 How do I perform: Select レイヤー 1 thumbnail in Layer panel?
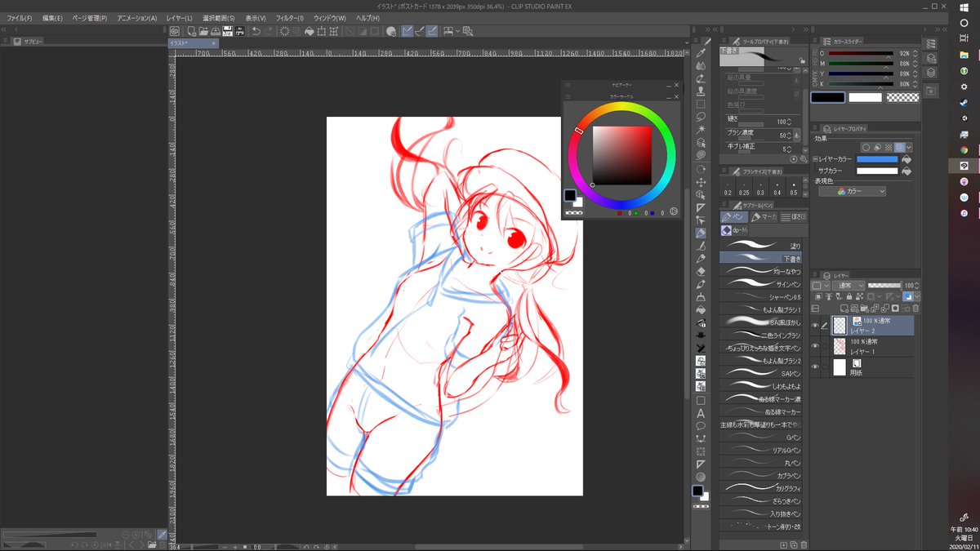(x=840, y=346)
